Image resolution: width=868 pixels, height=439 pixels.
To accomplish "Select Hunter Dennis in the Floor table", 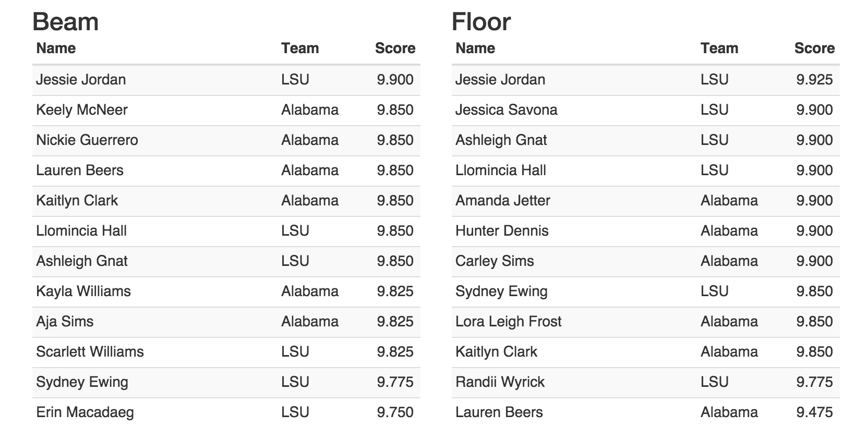I will (x=502, y=231).
